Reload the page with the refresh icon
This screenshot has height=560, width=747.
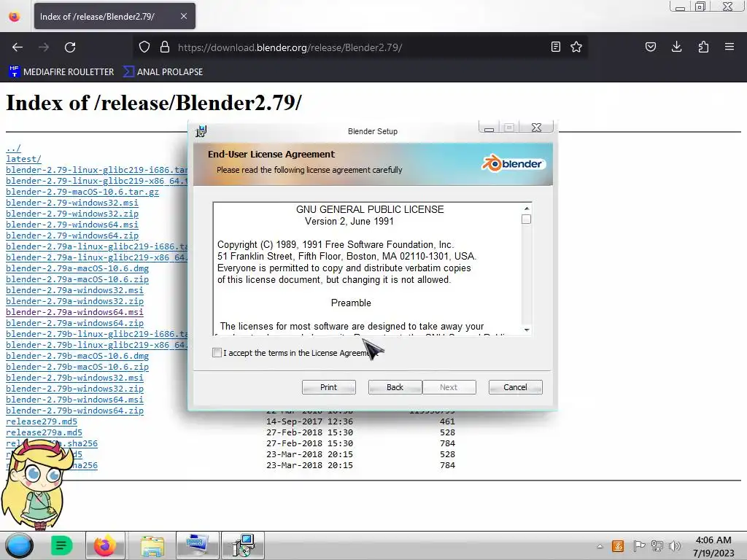70,47
